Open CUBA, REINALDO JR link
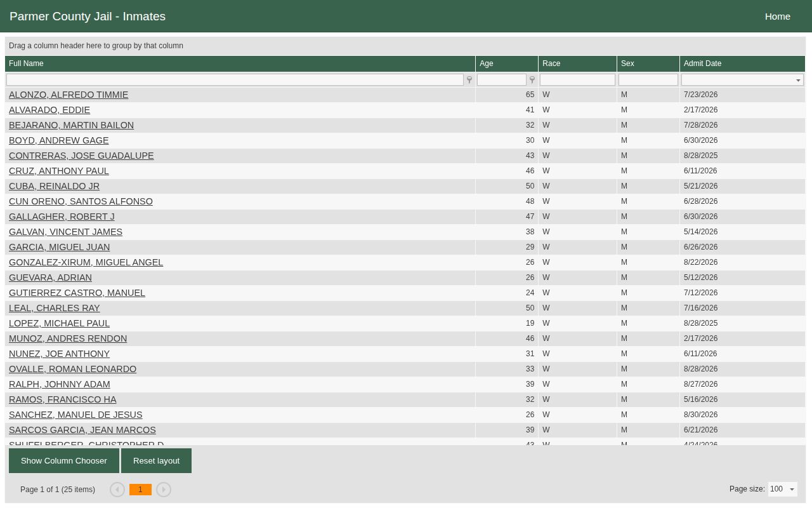Viewport: 812px width, 508px height. [54, 186]
